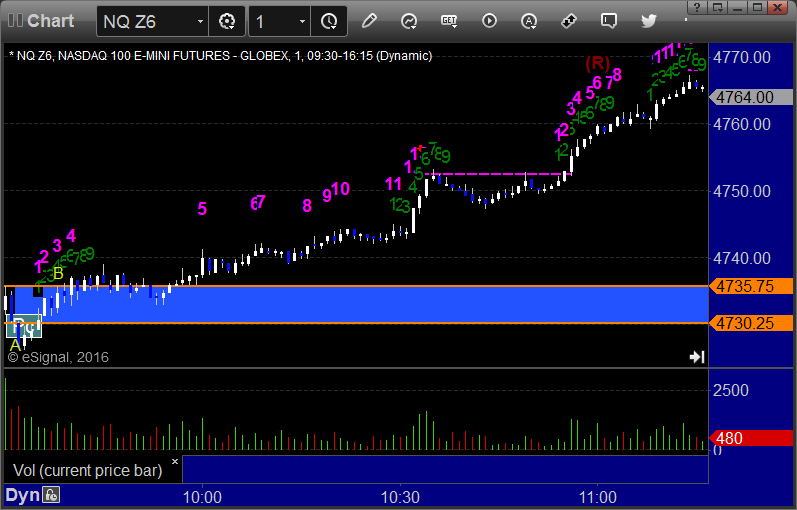
Task: Click the red 480 volume value label
Action: 750,438
